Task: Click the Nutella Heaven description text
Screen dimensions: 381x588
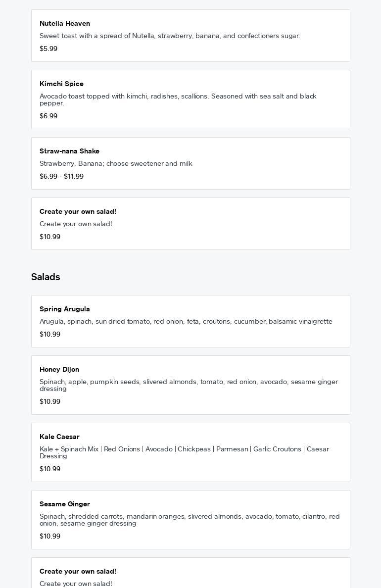Action: [170, 36]
